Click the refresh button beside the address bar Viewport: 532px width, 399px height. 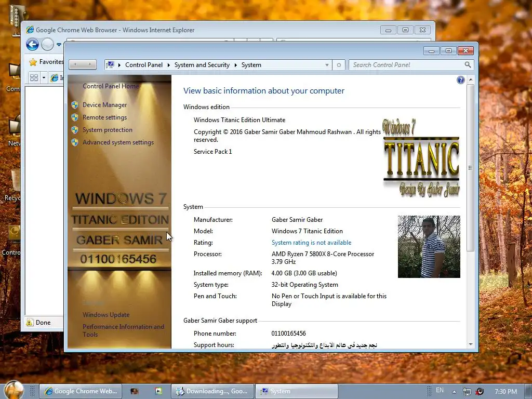339,65
